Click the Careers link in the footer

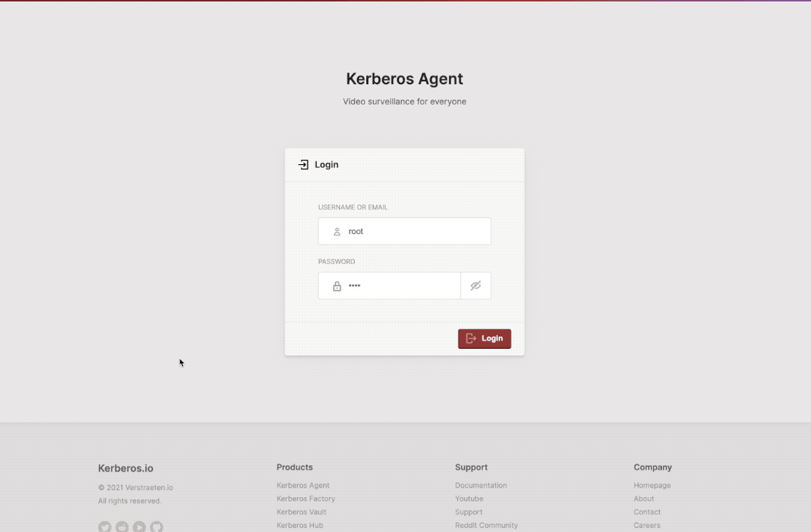point(647,525)
